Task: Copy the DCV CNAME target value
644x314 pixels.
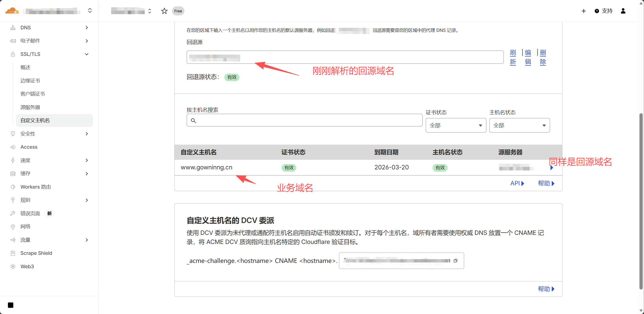Action: pyautogui.click(x=456, y=261)
